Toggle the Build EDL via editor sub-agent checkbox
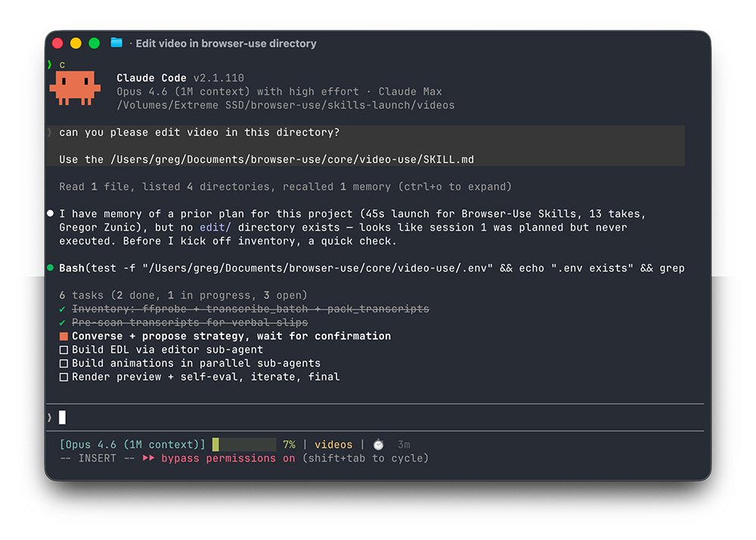This screenshot has width=756, height=540. pyautogui.click(x=64, y=349)
